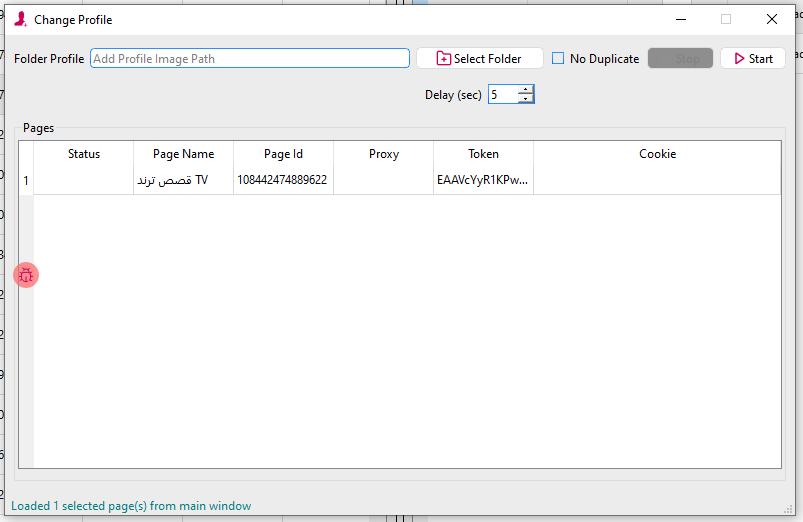
Task: Click the empty Status cell of row 1
Action: click(83, 181)
